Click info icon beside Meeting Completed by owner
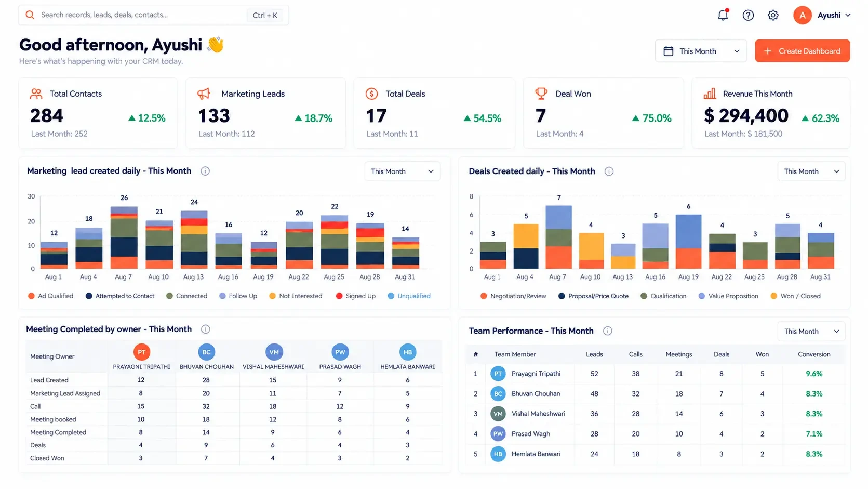This screenshot has width=868, height=489. coord(205,329)
